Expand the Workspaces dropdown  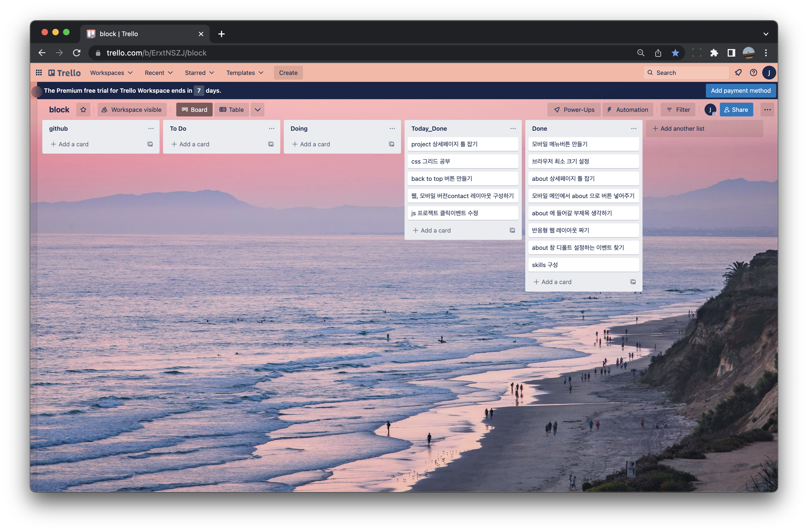[111, 73]
